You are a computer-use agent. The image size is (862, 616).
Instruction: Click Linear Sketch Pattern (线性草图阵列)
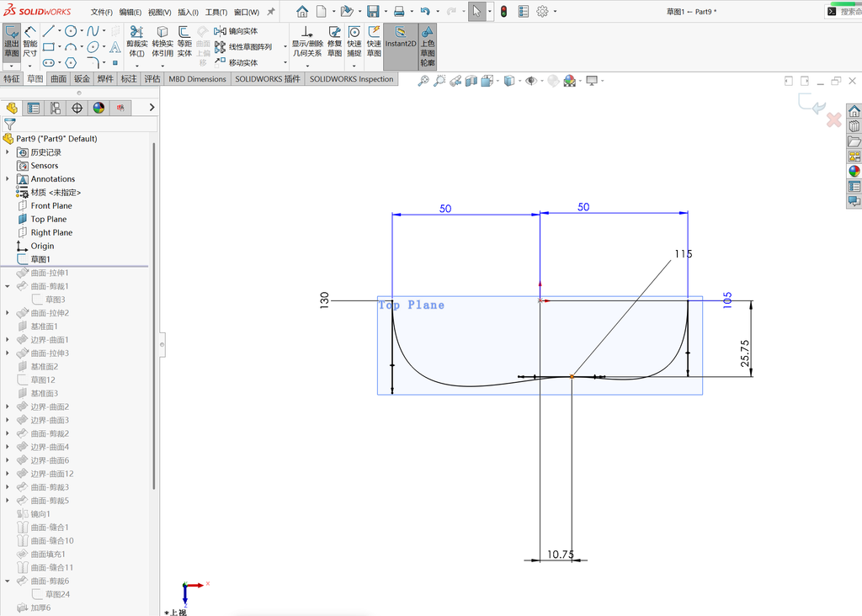[x=243, y=47]
